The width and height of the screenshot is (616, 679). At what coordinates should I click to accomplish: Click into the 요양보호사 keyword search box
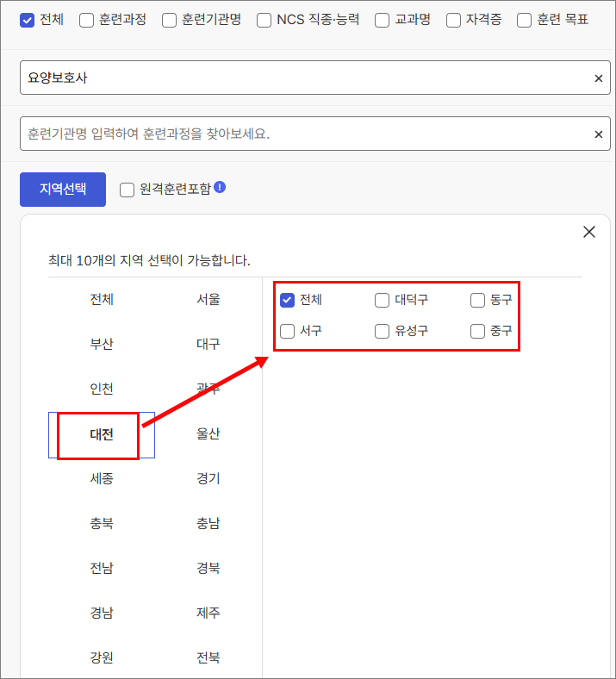[x=302, y=78]
